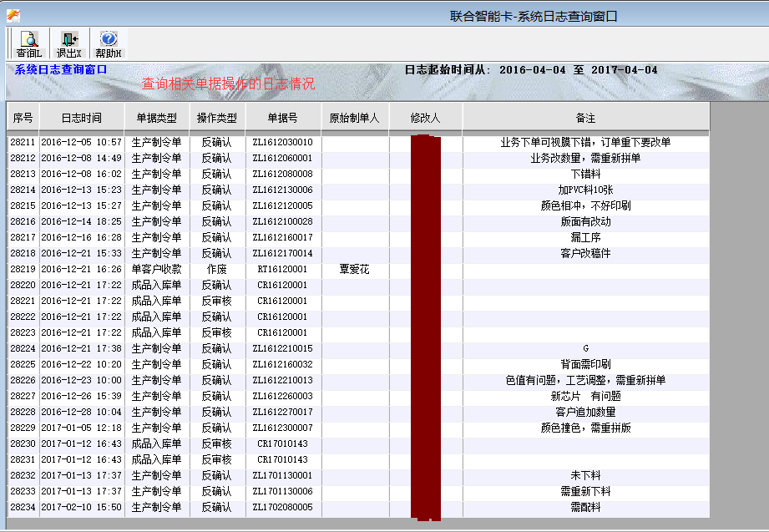Click the remark 背面需印刷
The width and height of the screenshot is (769, 532).
(585, 365)
